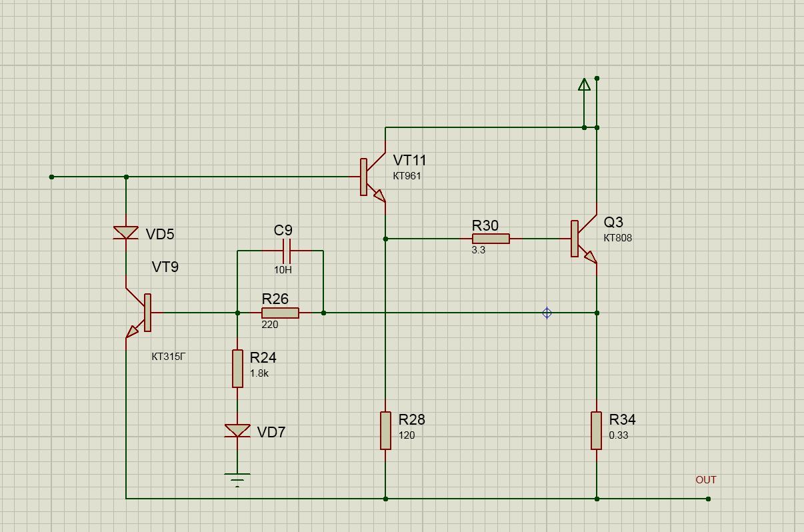The width and height of the screenshot is (804, 532).
Task: Click the "220" resistance value
Action: [270, 324]
